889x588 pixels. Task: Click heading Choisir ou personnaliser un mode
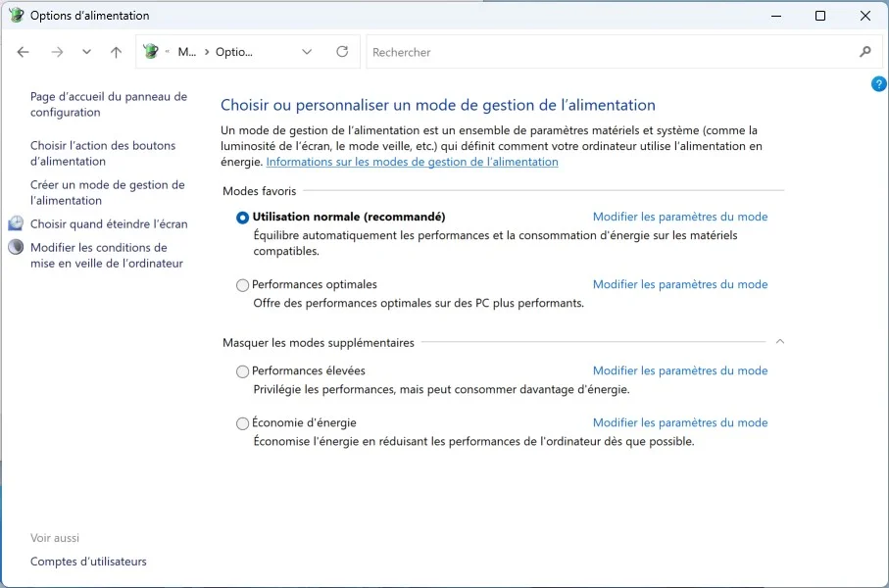click(x=438, y=105)
